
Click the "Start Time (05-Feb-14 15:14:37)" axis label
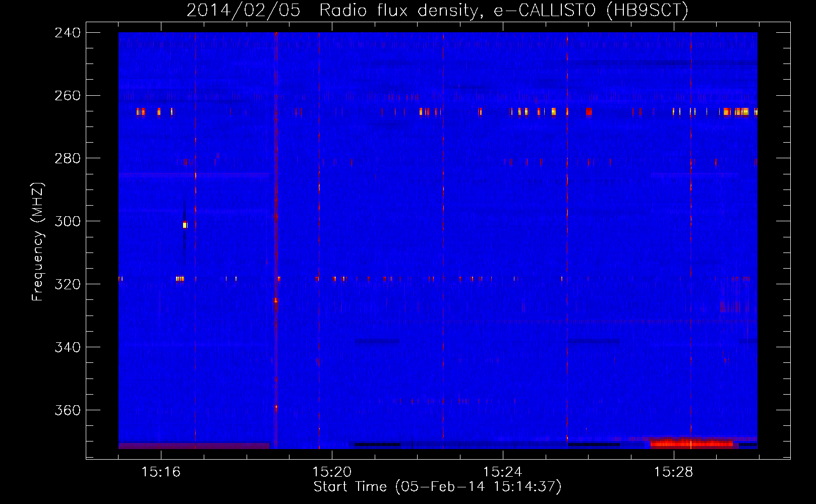click(437, 487)
